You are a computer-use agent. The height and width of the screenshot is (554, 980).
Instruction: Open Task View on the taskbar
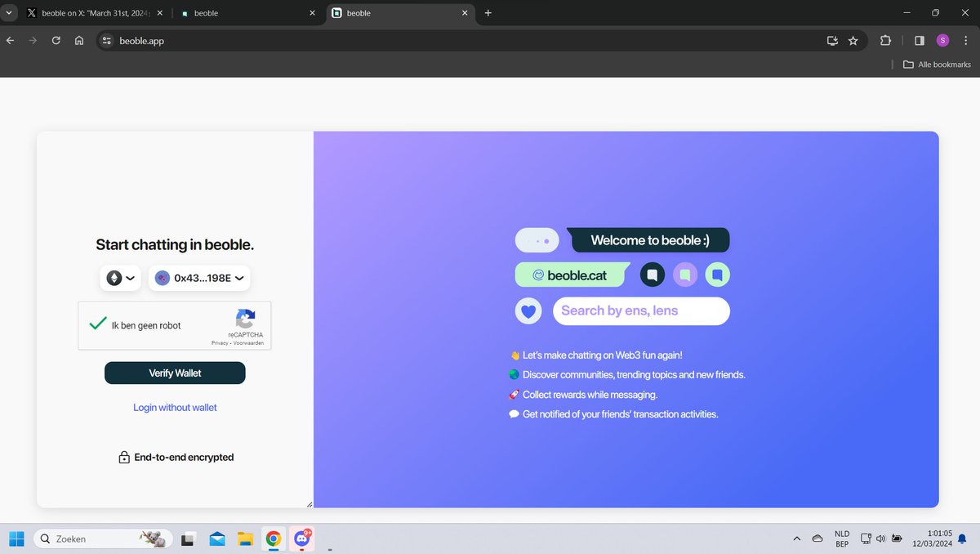(188, 538)
